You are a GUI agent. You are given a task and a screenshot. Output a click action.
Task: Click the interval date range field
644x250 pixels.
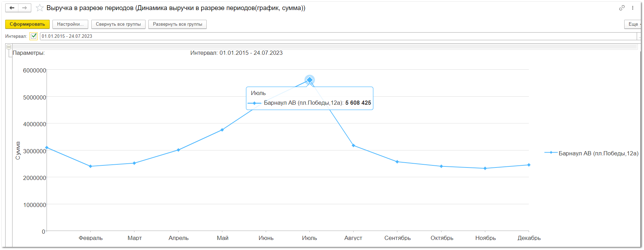pyautogui.click(x=337, y=36)
